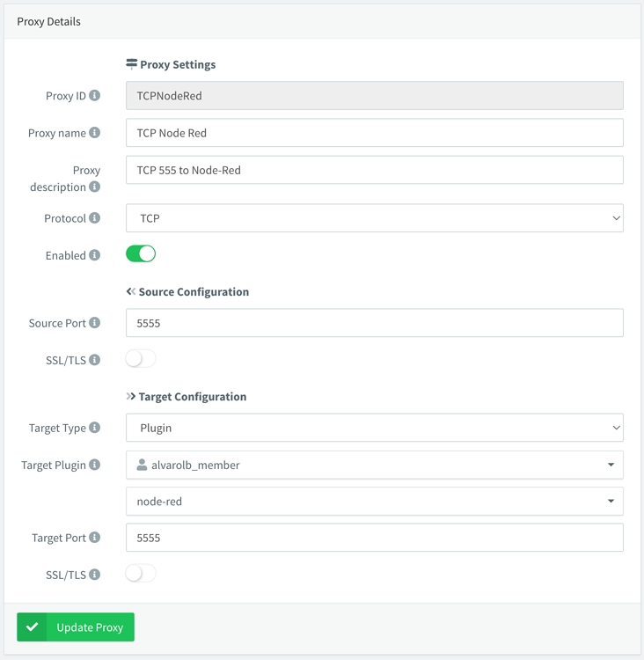The width and height of the screenshot is (644, 660).
Task: Disable the proxy with the Enabled toggle
Action: click(x=141, y=254)
